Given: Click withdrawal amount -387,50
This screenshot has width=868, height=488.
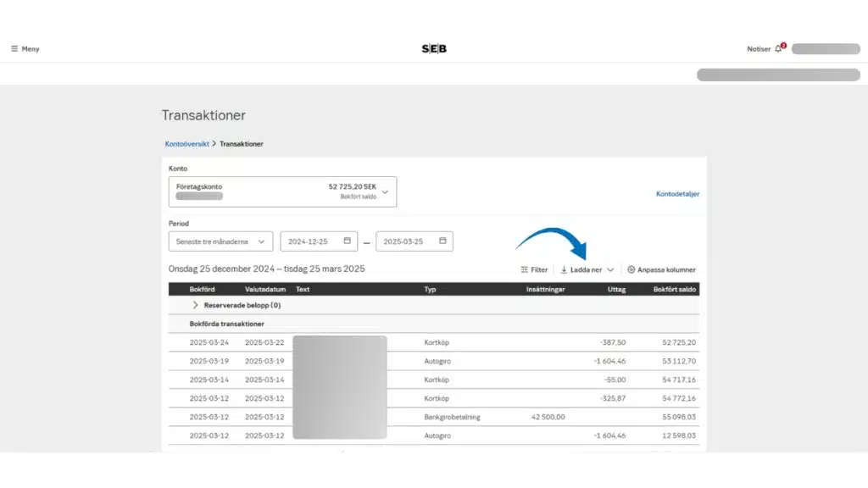Looking at the screenshot, I should click(x=613, y=342).
